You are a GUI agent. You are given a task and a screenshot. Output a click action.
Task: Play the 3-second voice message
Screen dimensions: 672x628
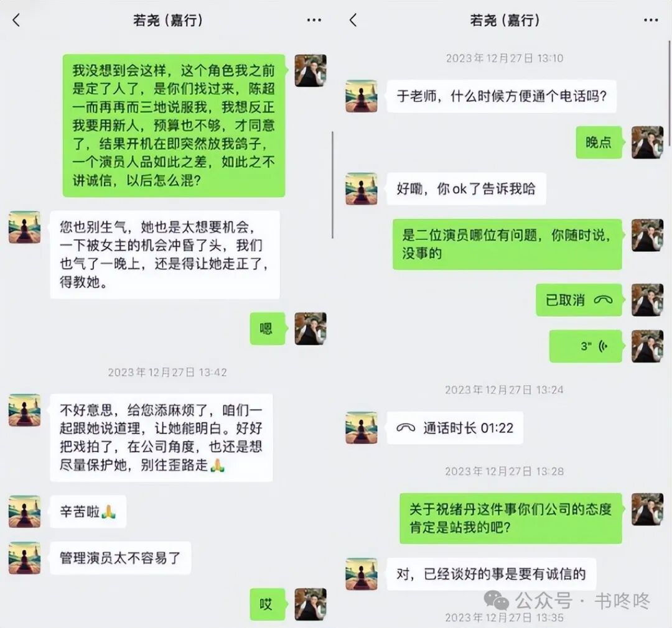point(586,346)
